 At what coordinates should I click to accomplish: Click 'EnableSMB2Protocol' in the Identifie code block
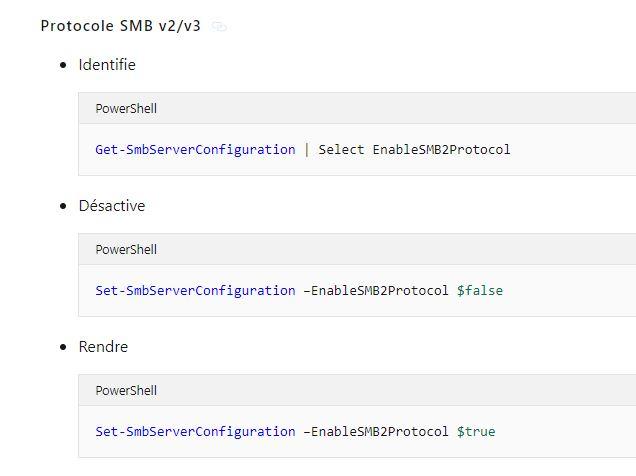pyautogui.click(x=441, y=150)
